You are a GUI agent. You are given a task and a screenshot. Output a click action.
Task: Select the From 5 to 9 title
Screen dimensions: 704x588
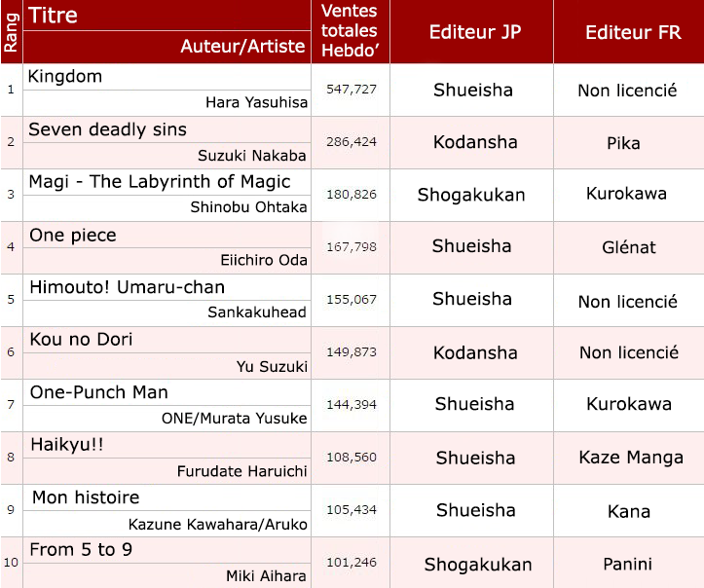tap(81, 550)
